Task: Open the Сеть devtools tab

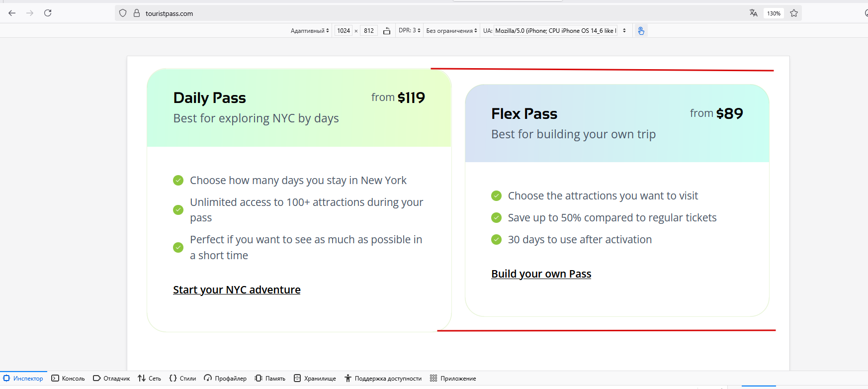Action: tap(150, 379)
